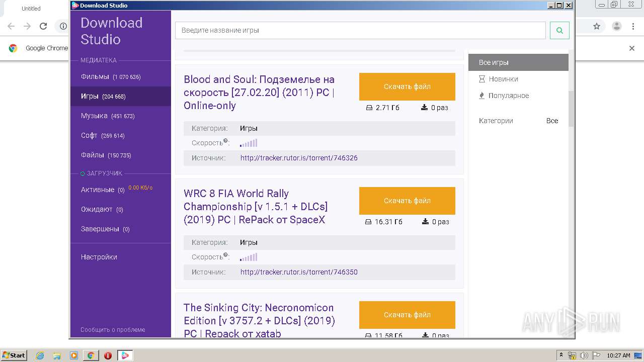Select Игры in the sidebar
This screenshot has width=644, height=362.
(x=121, y=96)
